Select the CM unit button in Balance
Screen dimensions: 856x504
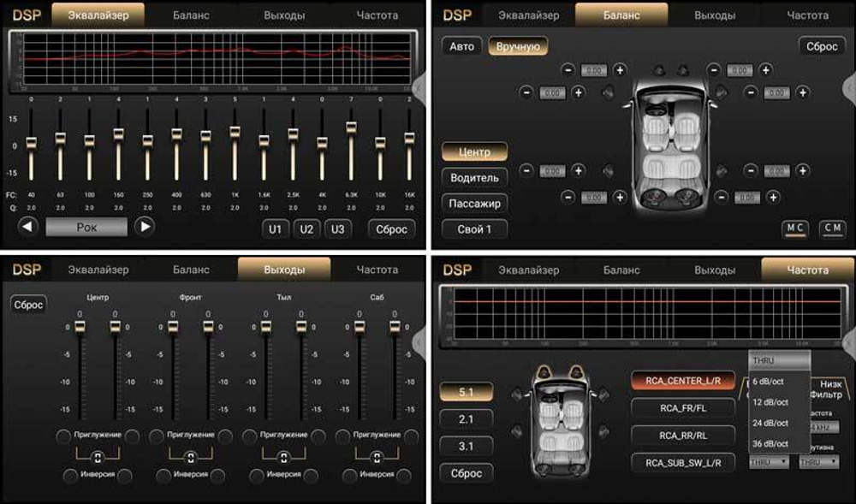point(831,228)
